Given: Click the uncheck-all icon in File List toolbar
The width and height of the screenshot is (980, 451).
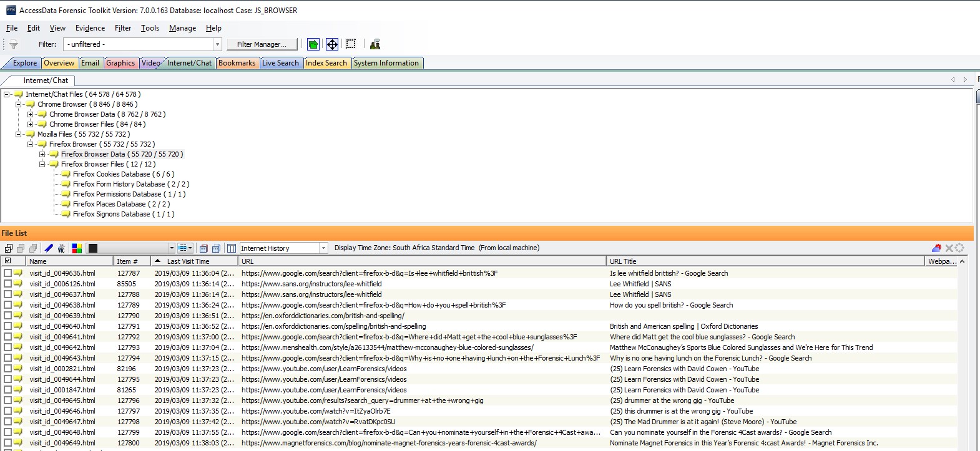Looking at the screenshot, I should point(21,248).
